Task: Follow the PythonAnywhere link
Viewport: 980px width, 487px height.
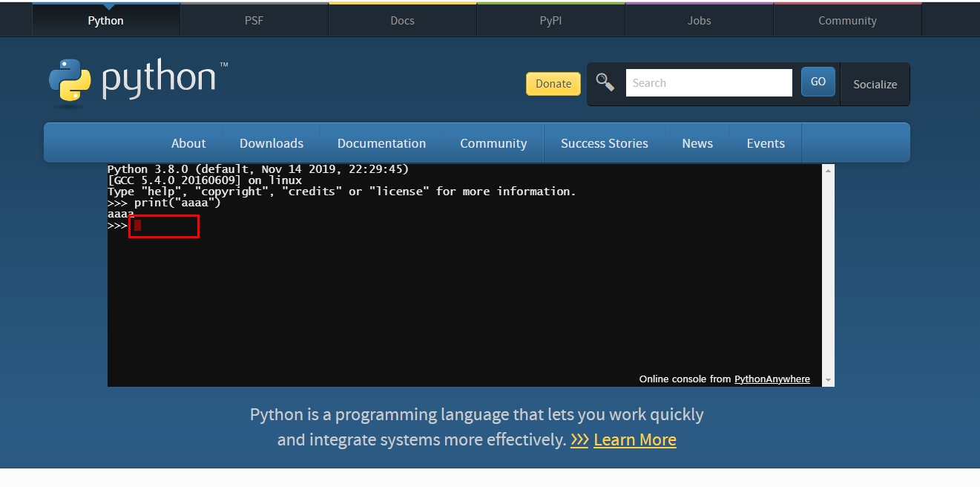Action: pos(772,379)
